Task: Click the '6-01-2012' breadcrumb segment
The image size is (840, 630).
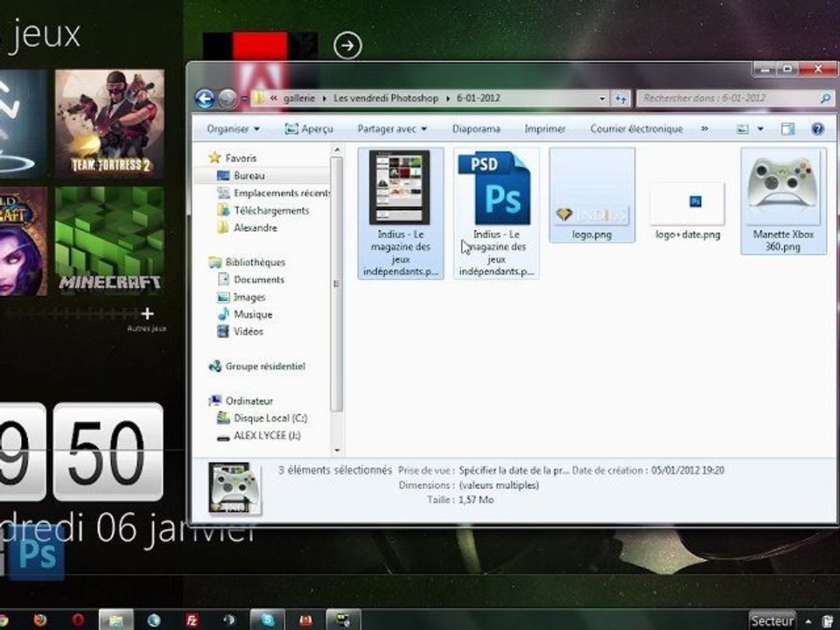Action: click(479, 98)
